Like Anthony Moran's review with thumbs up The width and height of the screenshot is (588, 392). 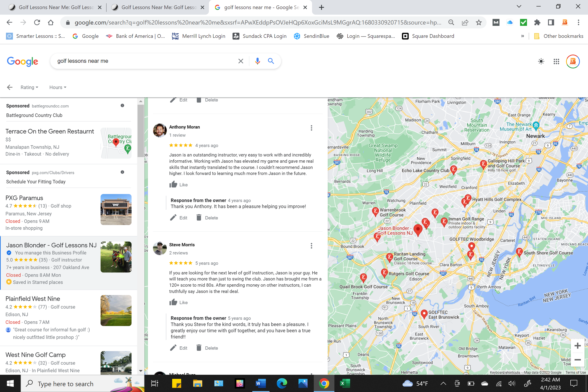(x=173, y=185)
